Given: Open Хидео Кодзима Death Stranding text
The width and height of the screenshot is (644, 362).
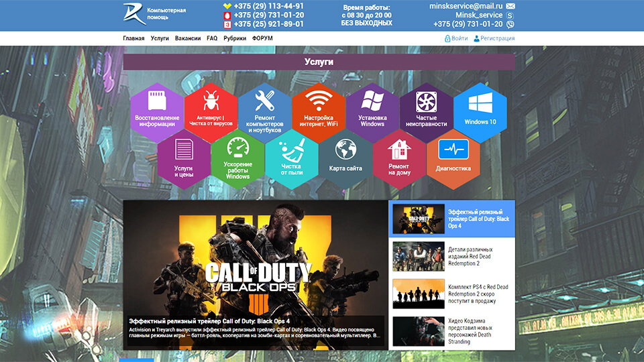Looking at the screenshot, I should click(470, 331).
